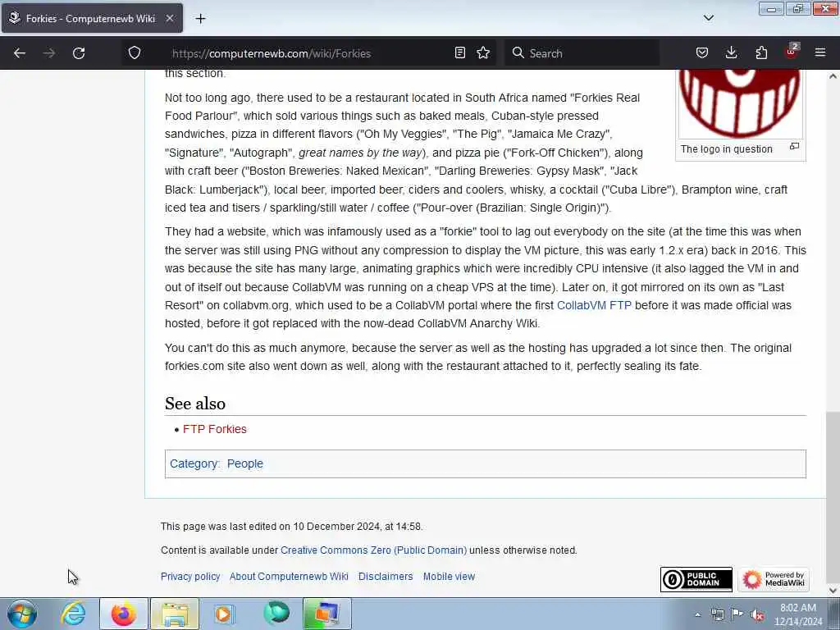Click the red extension badge icon
The image size is (840, 630).
click(x=792, y=52)
